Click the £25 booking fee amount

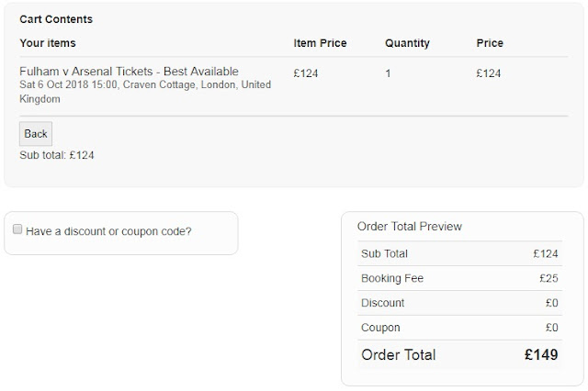548,278
